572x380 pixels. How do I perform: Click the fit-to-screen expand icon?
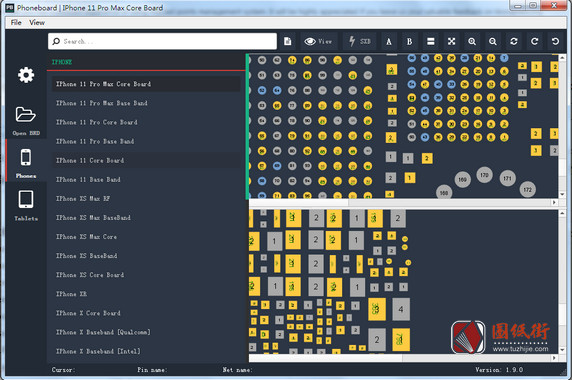(x=451, y=42)
